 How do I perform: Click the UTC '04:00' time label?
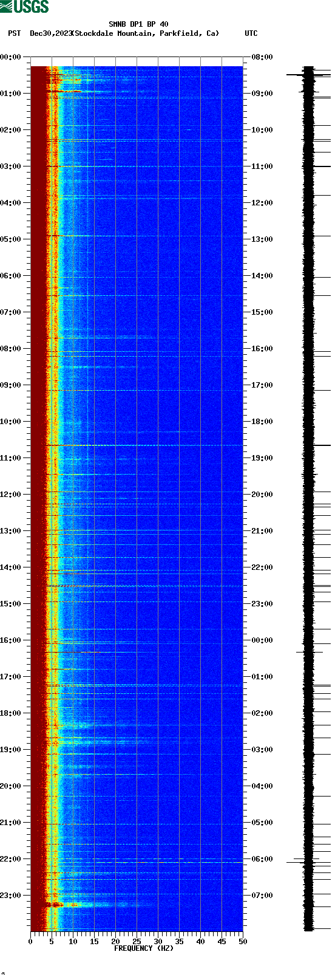pos(262,786)
